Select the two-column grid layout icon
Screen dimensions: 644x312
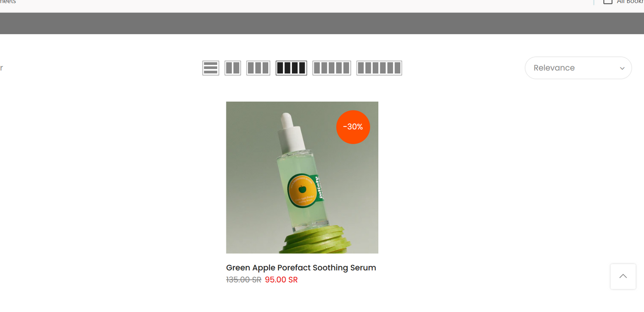point(233,68)
